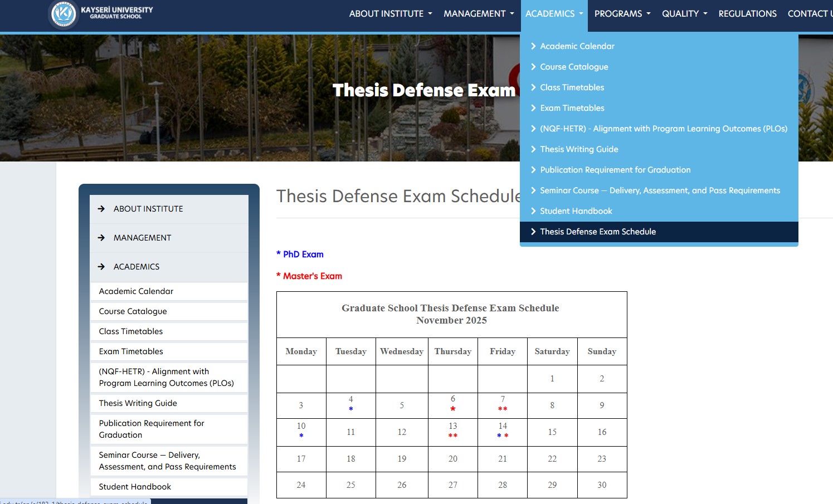
Task: Click the arrow icon beside MANAGEMENT in sidebar
Action: click(x=101, y=238)
